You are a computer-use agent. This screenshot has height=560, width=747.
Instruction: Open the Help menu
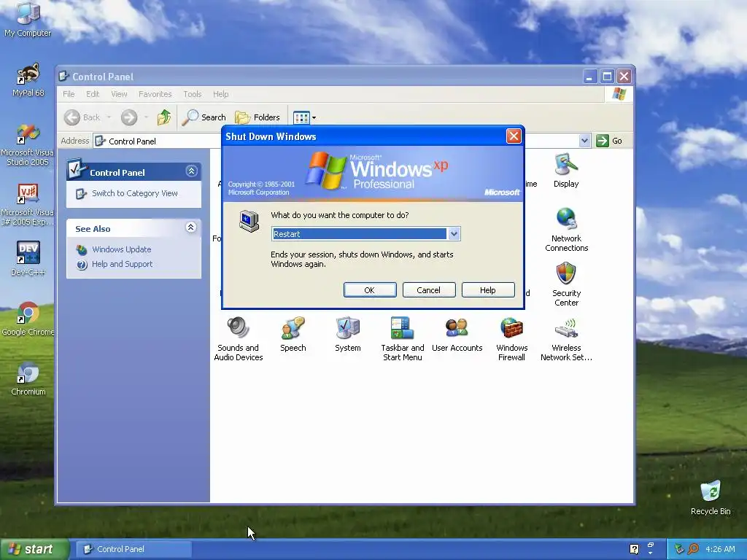220,94
